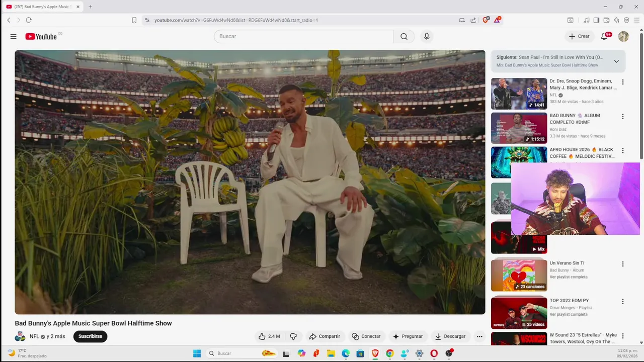Open the notifications bell
Image resolution: width=644 pixels, height=362 pixels.
[x=605, y=36]
